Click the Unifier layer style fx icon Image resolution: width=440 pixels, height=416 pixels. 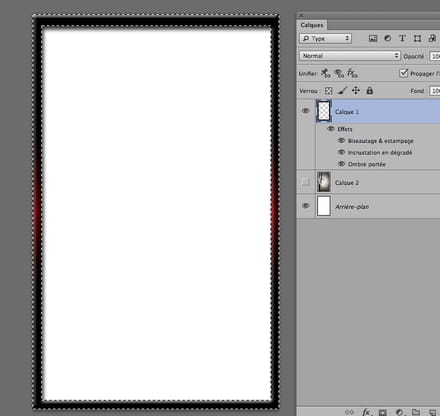click(x=352, y=73)
